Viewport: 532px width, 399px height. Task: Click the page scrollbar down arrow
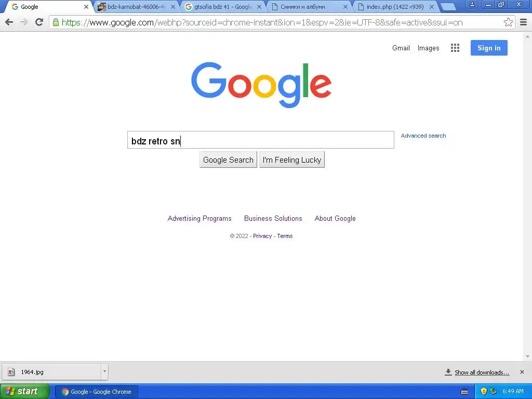(x=528, y=356)
